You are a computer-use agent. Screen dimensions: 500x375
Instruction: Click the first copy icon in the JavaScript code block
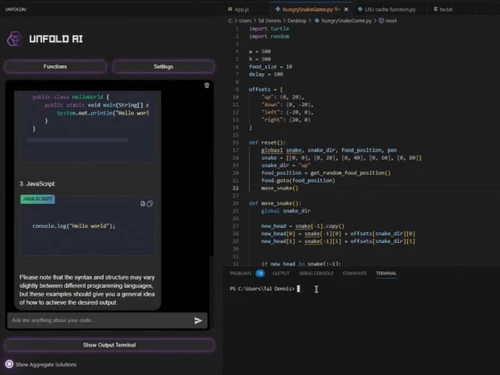coord(143,204)
